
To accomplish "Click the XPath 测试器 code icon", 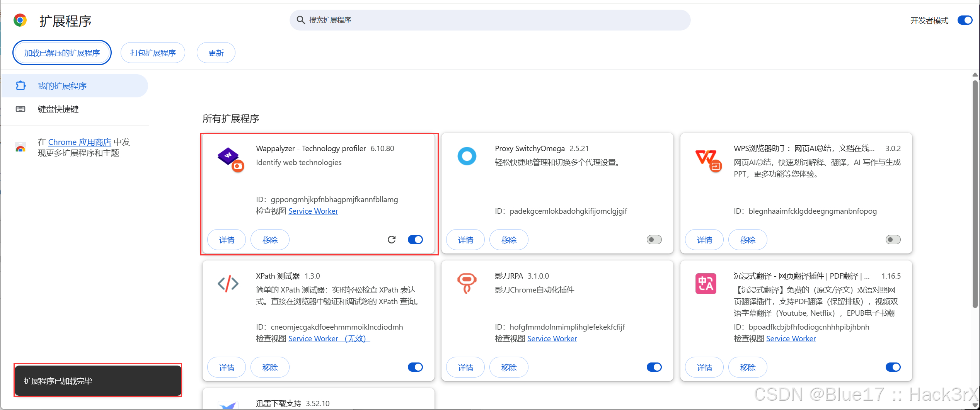I will (x=228, y=284).
